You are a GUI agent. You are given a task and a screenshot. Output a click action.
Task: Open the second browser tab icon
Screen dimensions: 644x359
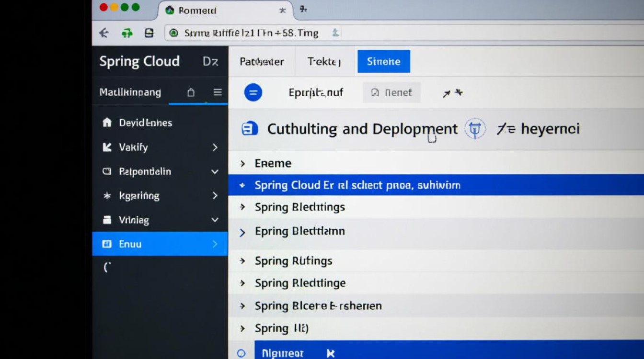click(303, 9)
